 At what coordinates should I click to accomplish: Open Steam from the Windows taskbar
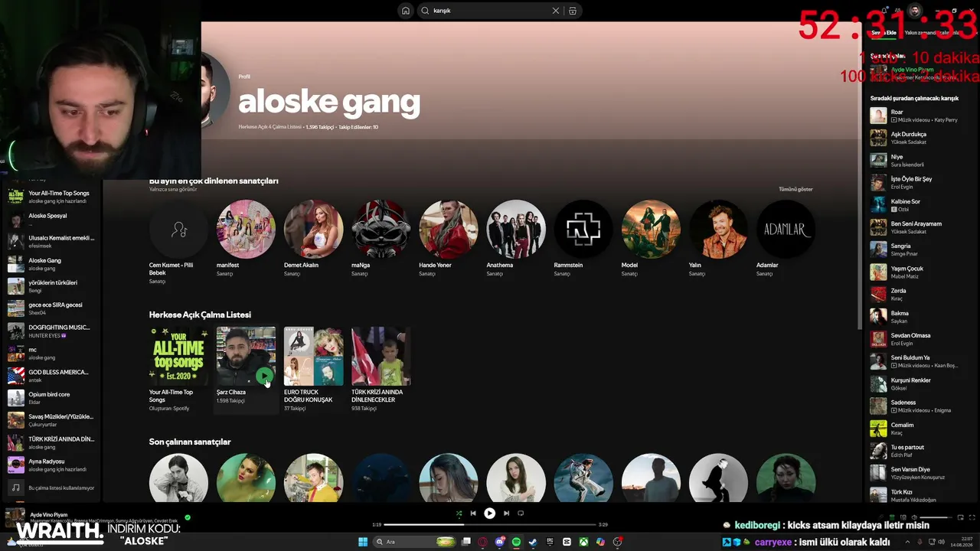coord(533,542)
